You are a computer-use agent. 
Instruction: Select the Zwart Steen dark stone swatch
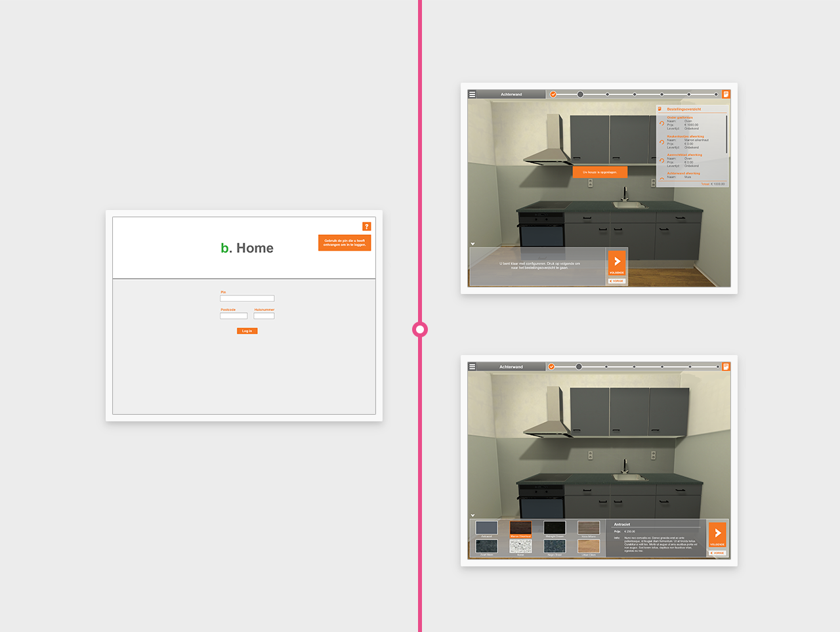click(x=486, y=546)
